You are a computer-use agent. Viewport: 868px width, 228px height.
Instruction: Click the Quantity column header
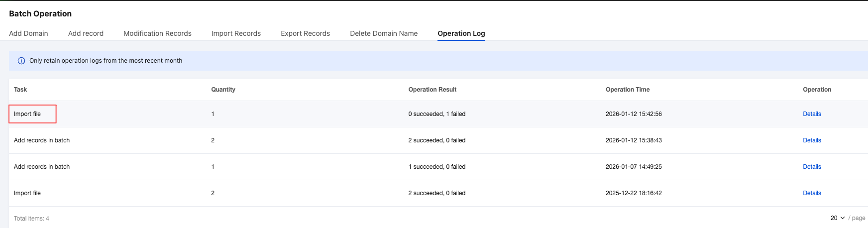(x=223, y=90)
